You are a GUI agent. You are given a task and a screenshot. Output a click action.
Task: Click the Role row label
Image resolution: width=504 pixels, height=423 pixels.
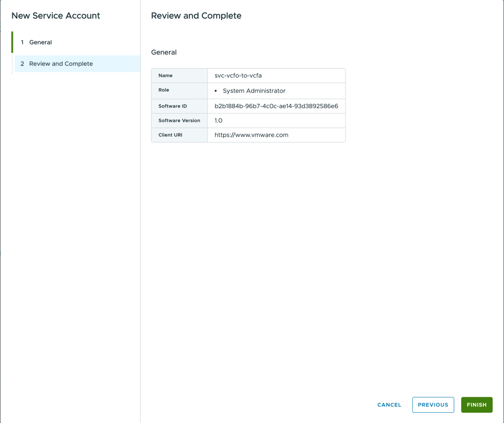pyautogui.click(x=164, y=90)
